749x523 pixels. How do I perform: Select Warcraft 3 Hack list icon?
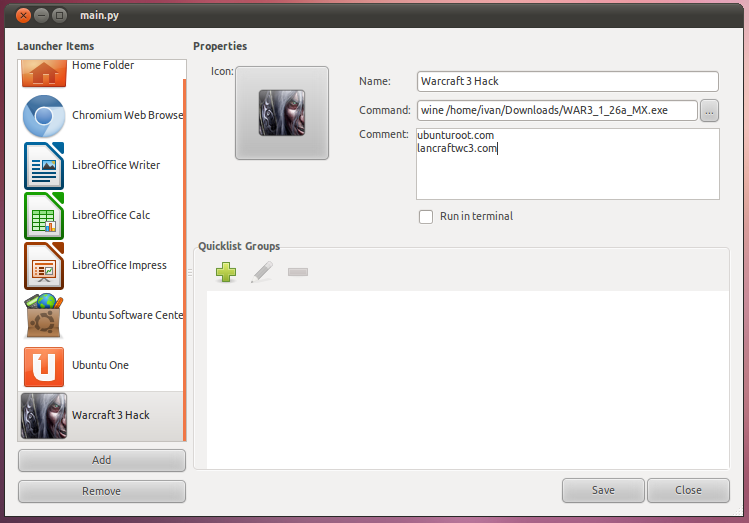pyautogui.click(x=44, y=416)
